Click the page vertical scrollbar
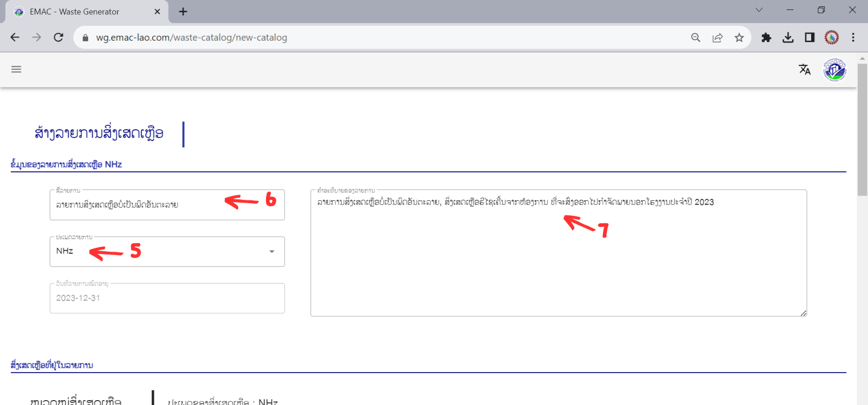The width and height of the screenshot is (868, 405). (862, 130)
